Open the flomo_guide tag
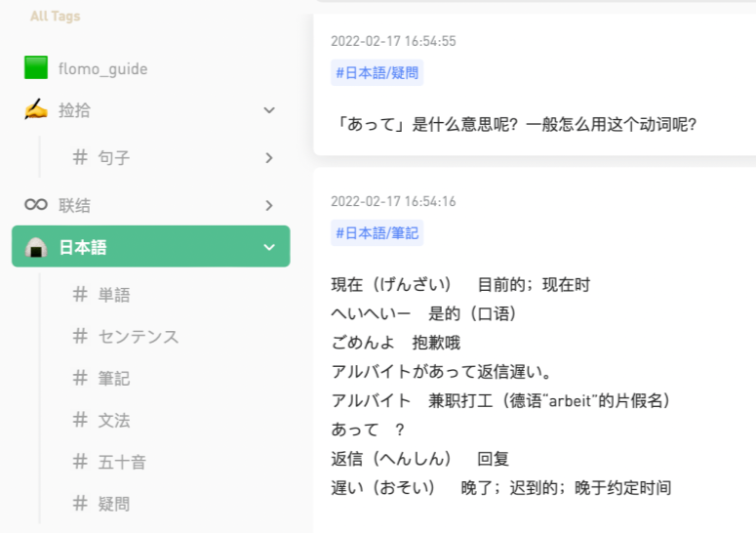The image size is (756, 533). coord(102,69)
